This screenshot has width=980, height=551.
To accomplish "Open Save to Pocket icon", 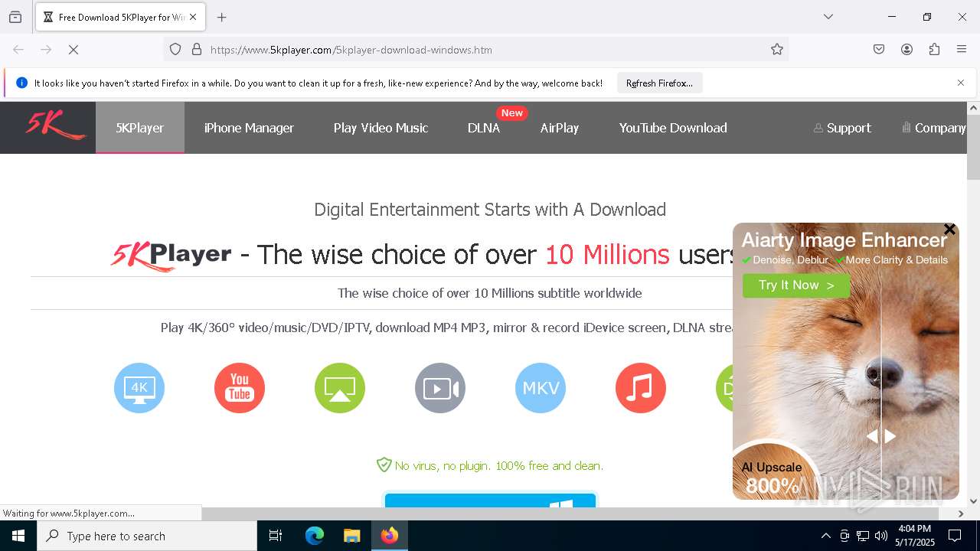I will 879,50.
